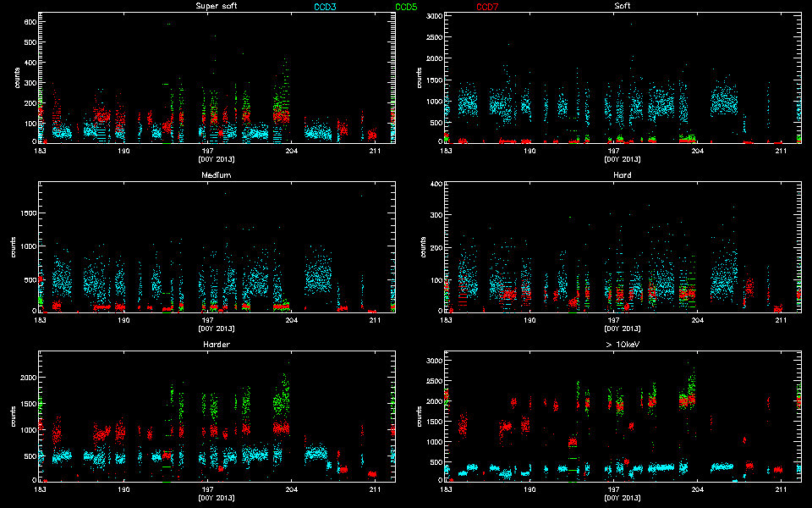Viewport: 812px width, 508px height.
Task: Click the counts y-axis label of Medium plot
Action: (16, 251)
